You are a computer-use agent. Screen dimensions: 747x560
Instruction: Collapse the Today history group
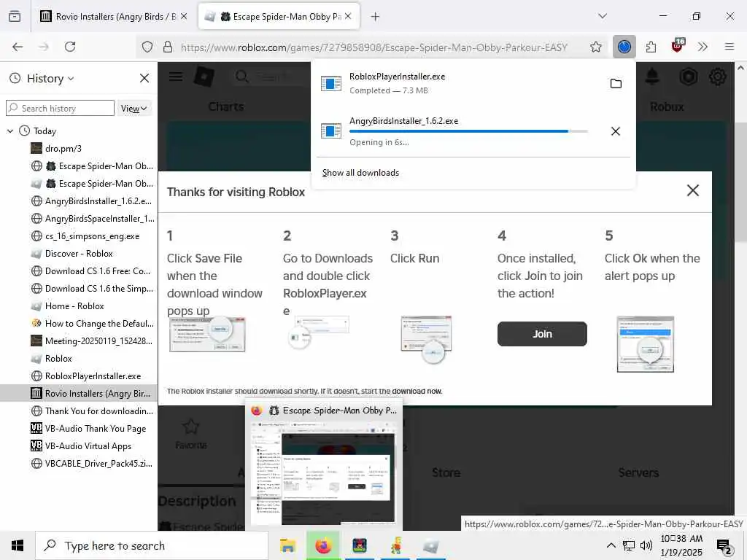point(10,131)
